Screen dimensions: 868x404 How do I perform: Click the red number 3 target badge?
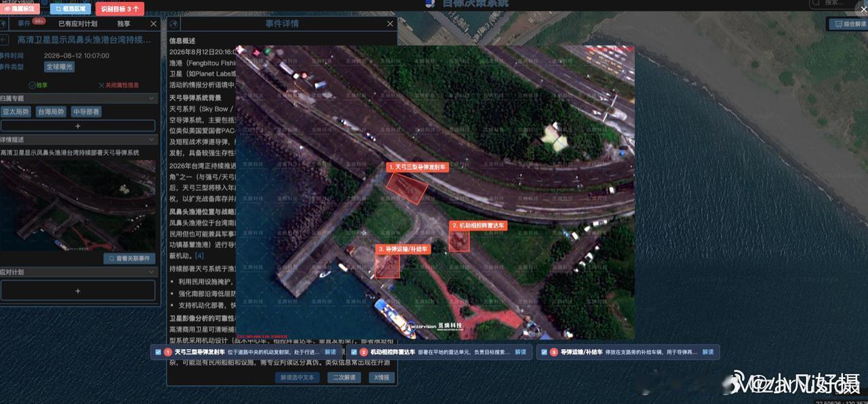pos(553,352)
